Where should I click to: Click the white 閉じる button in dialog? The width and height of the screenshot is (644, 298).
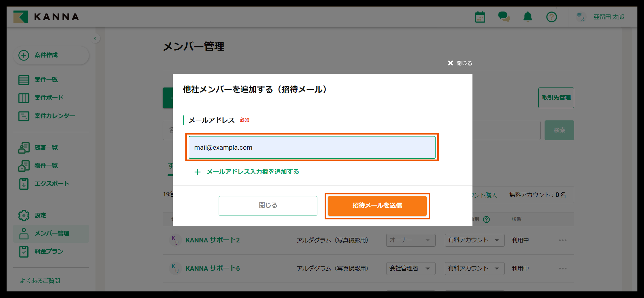coord(268,206)
